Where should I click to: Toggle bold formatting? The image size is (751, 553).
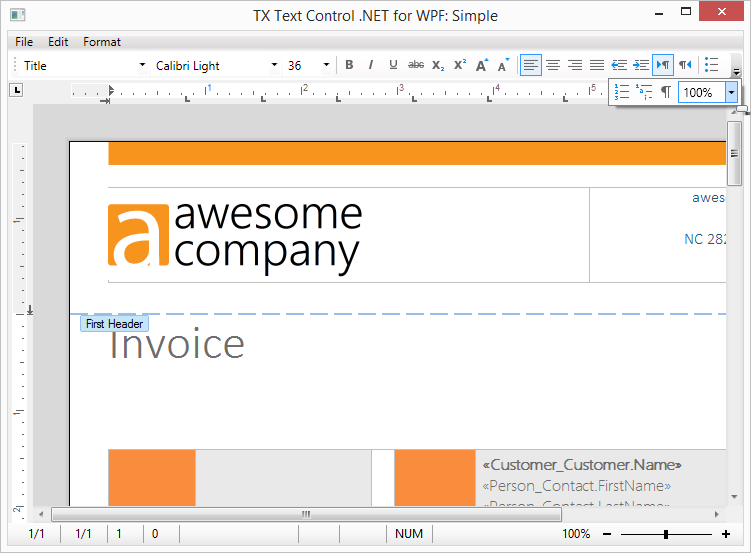tap(349, 65)
